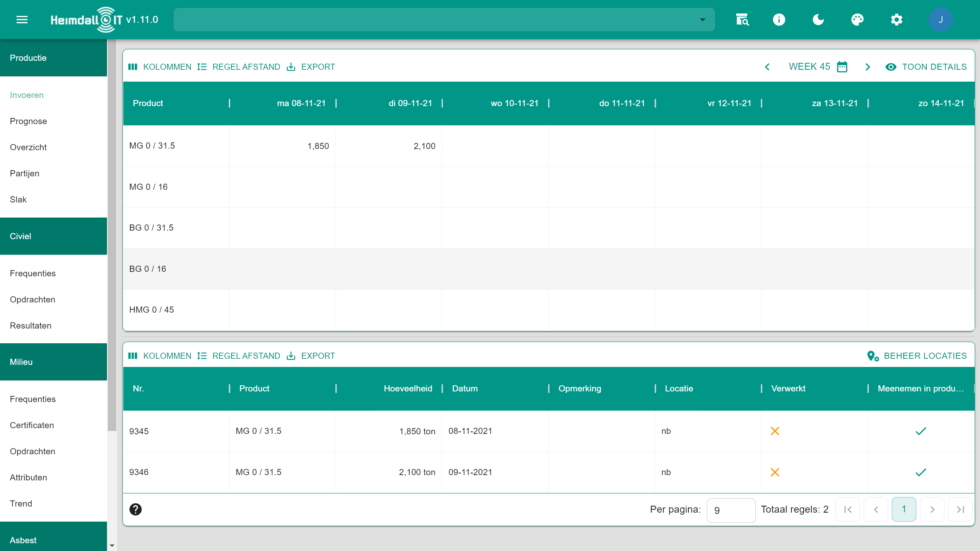Go to next week chevron

click(868, 67)
